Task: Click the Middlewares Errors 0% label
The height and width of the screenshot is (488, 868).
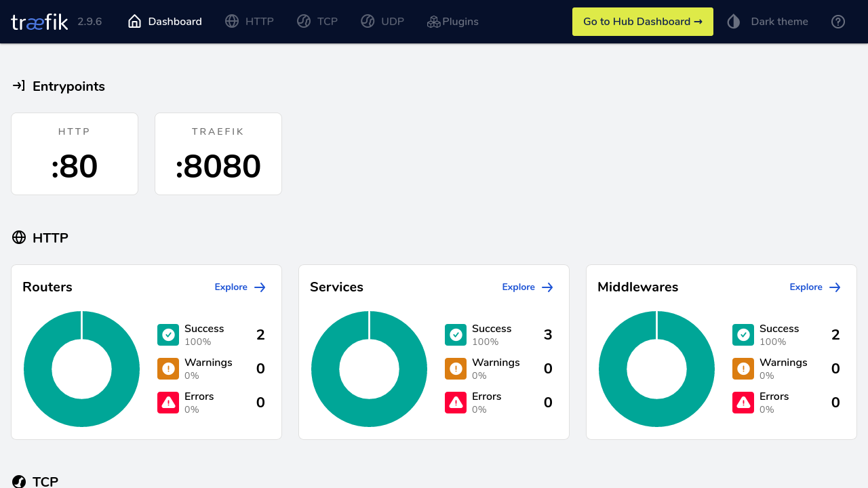Action: click(767, 409)
